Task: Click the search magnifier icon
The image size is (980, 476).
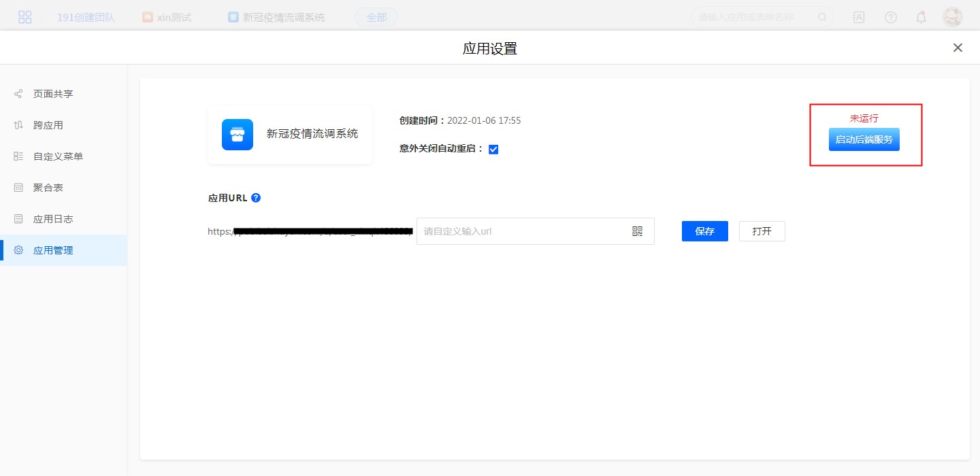Action: click(x=822, y=17)
